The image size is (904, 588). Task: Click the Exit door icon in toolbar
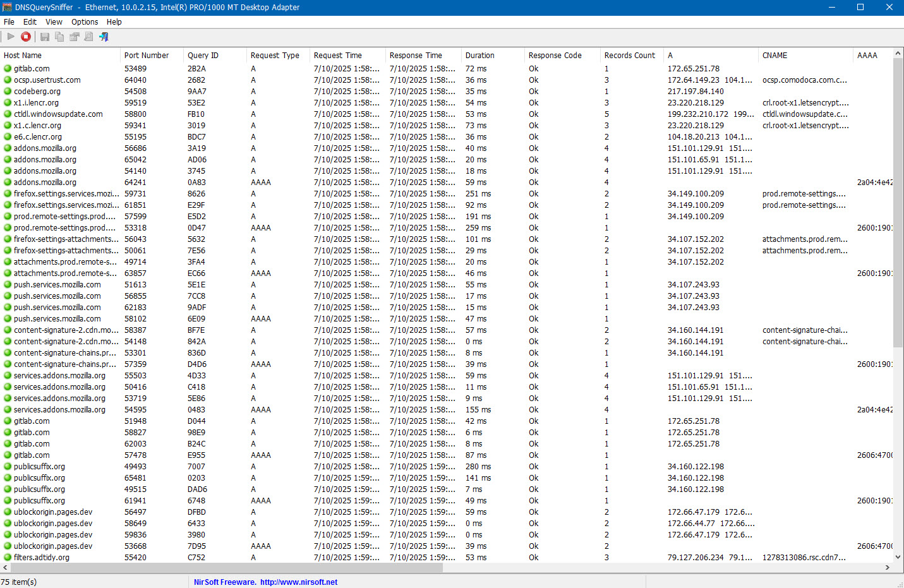tap(104, 37)
